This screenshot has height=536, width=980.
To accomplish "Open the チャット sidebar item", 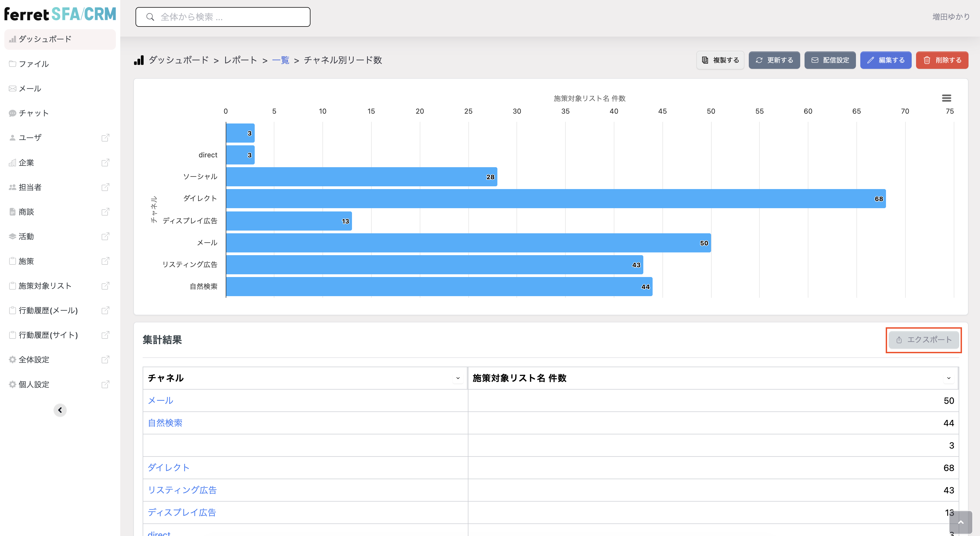I will [x=60, y=113].
